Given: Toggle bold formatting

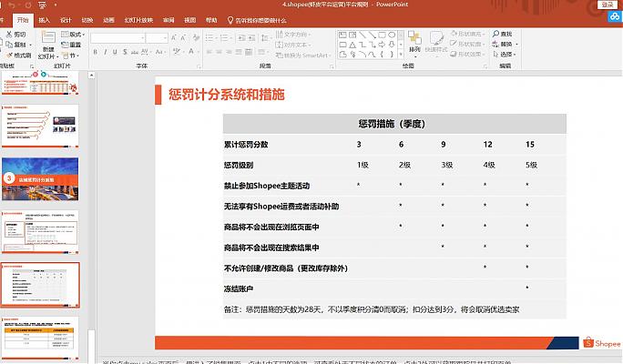Looking at the screenshot, I should pyautogui.click(x=95, y=52).
